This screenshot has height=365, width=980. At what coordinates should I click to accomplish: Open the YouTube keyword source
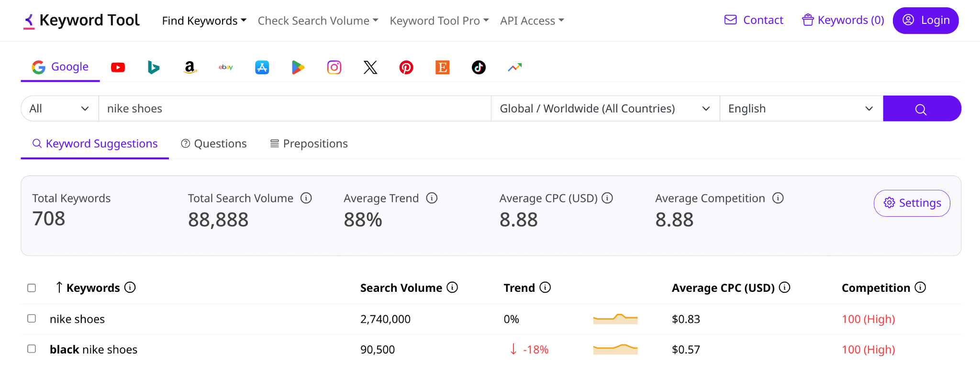pyautogui.click(x=118, y=67)
